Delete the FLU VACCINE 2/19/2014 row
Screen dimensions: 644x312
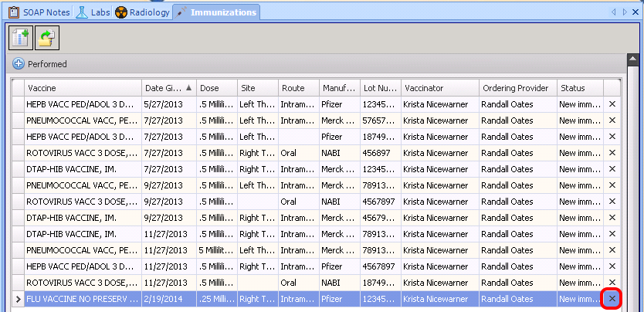pos(612,299)
